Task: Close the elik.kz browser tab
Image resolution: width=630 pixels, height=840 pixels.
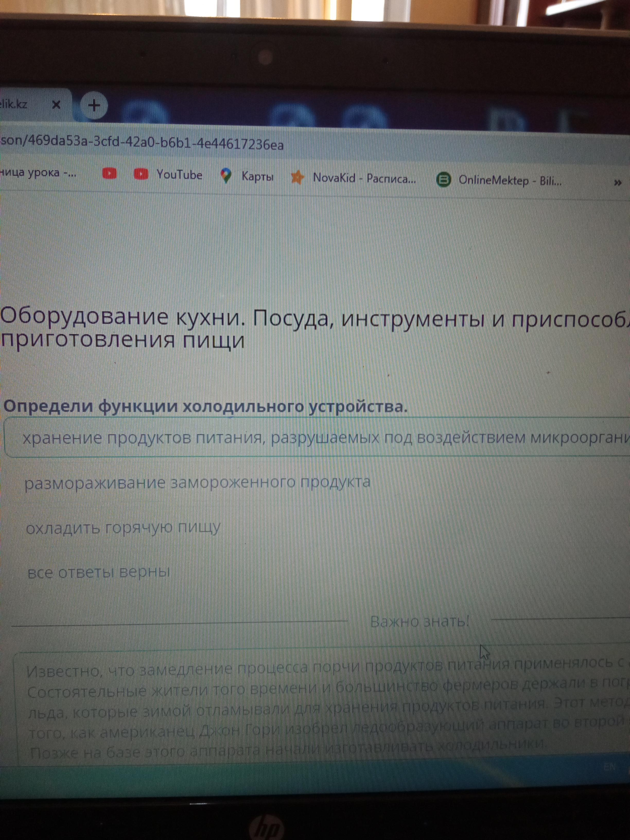Action: click(x=56, y=104)
